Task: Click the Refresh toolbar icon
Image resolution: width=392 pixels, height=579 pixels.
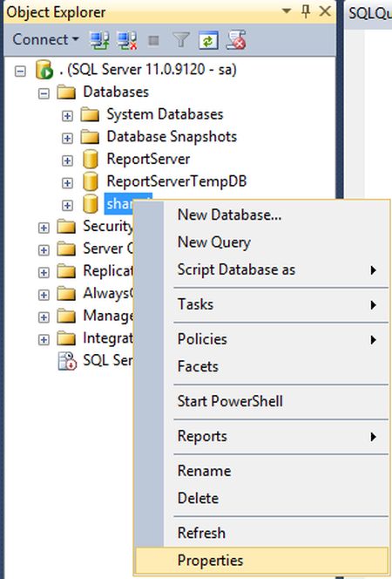Action: tap(208, 40)
